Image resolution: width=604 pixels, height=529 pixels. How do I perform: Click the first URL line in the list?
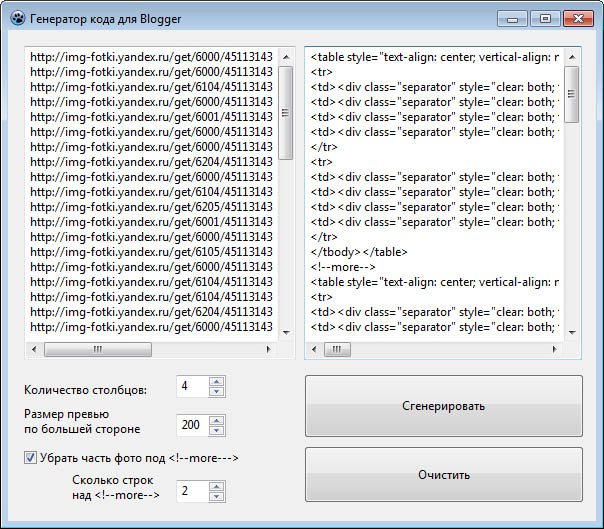pos(151,57)
